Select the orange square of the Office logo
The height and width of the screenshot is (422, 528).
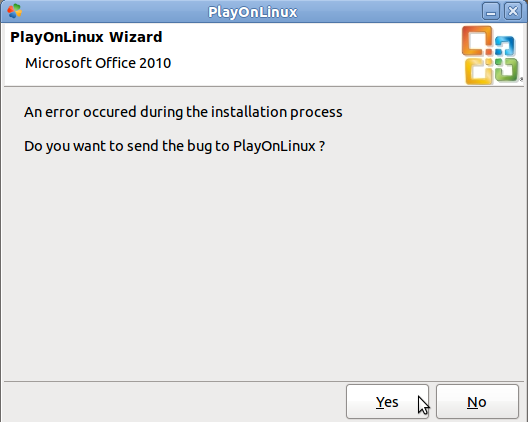point(477,41)
